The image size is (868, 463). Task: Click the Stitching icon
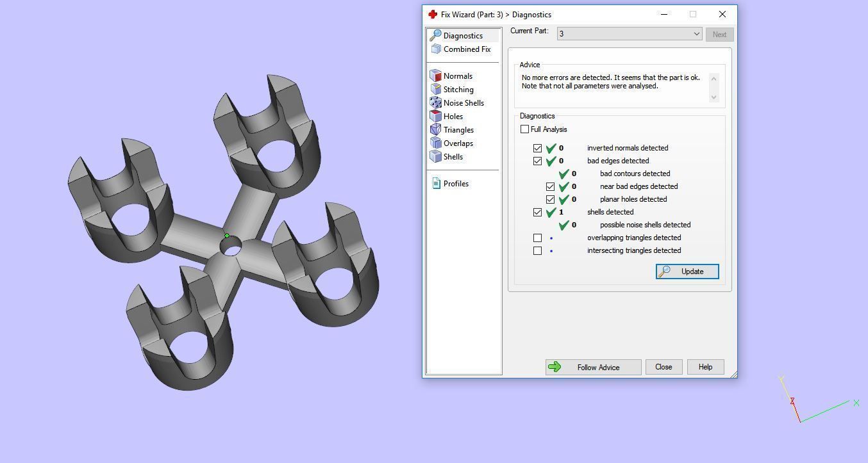tap(435, 89)
